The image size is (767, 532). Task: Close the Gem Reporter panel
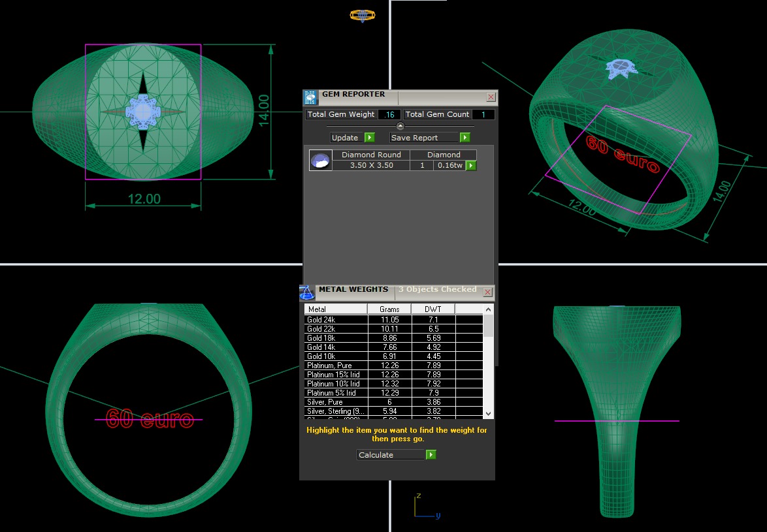[491, 97]
